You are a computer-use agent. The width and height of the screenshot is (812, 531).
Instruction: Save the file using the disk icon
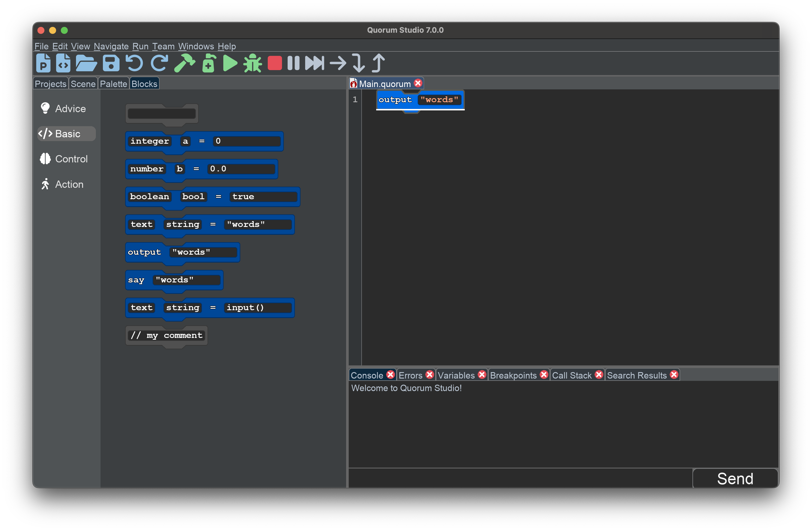111,63
